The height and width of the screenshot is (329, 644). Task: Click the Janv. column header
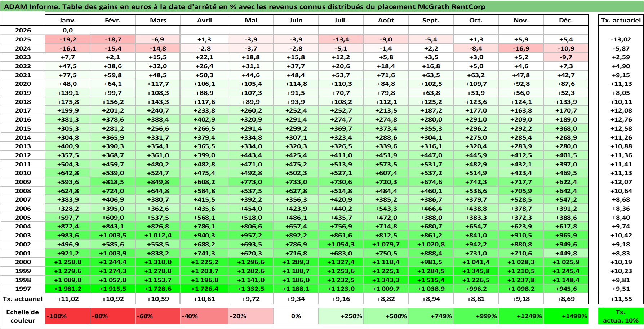[x=68, y=20]
